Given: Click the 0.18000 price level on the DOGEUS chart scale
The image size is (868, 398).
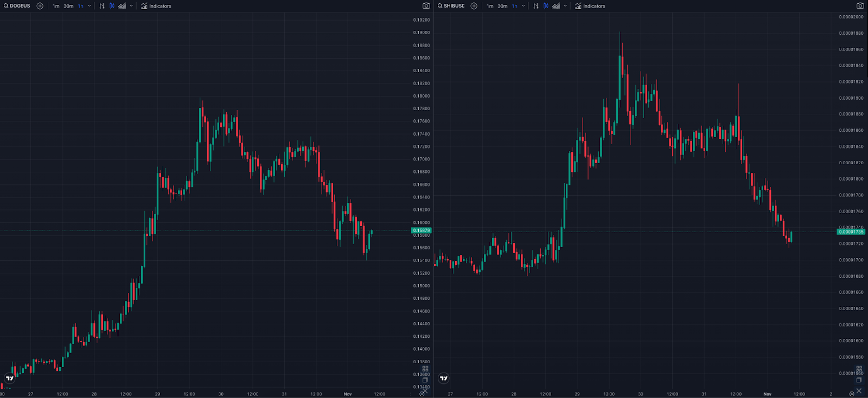Looking at the screenshot, I should [422, 96].
